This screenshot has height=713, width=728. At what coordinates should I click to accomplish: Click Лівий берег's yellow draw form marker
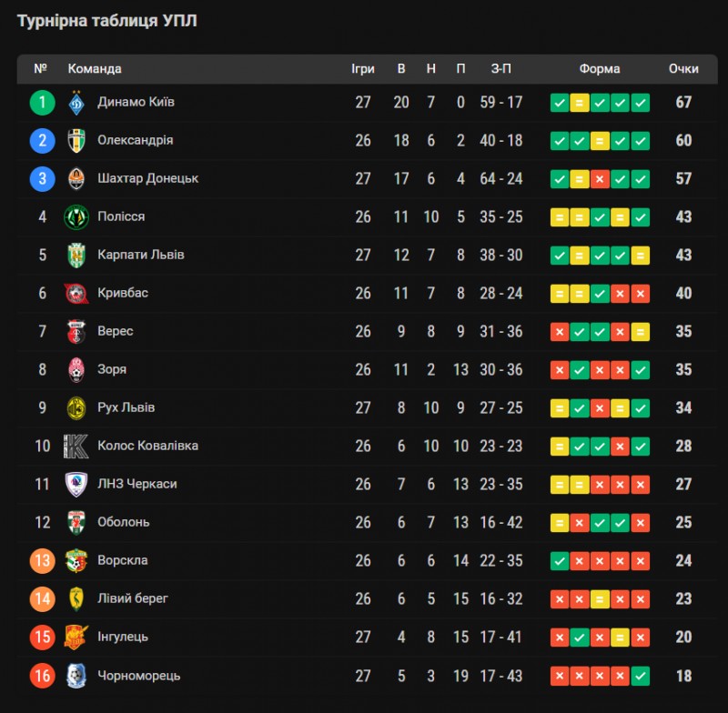(600, 599)
